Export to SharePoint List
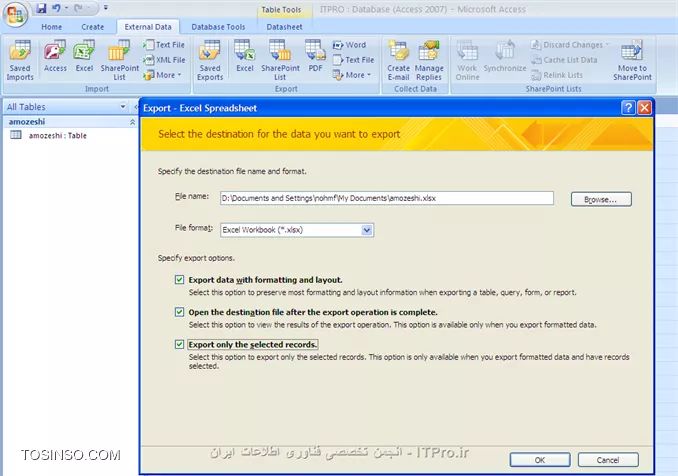This screenshot has width=678, height=476. click(x=280, y=61)
